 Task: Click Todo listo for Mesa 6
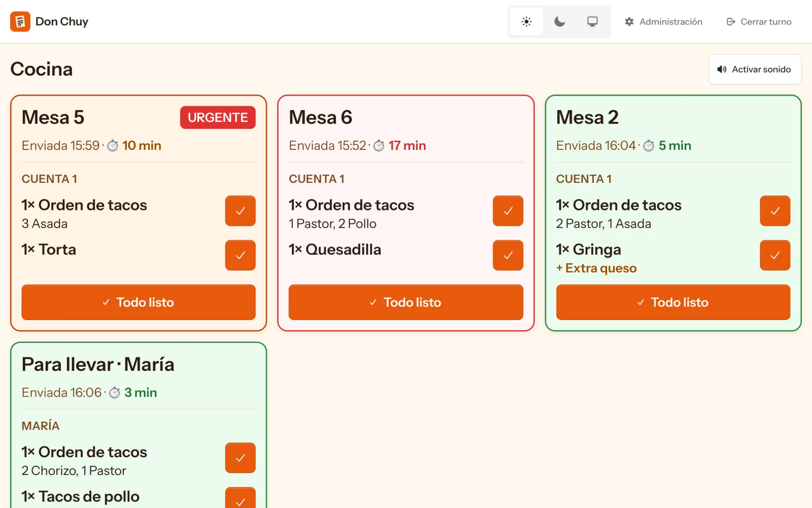click(405, 302)
